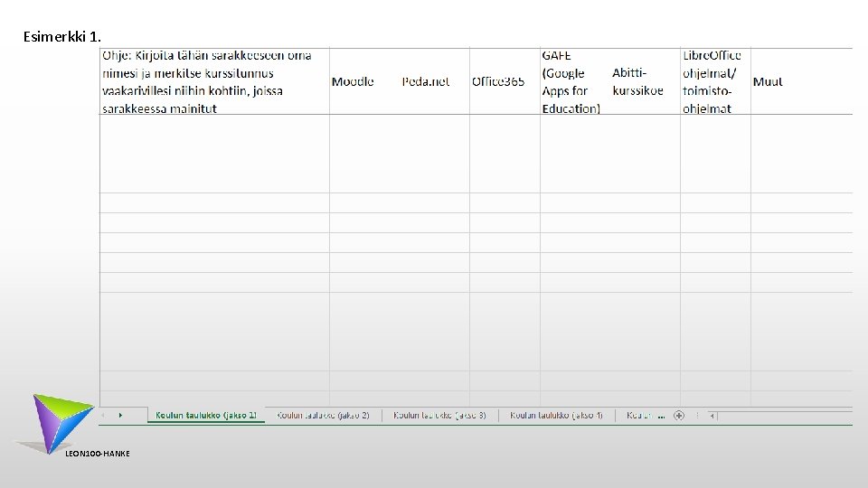Select the Abitti-kurssikoe header cell
868x488 pixels.
click(x=646, y=81)
